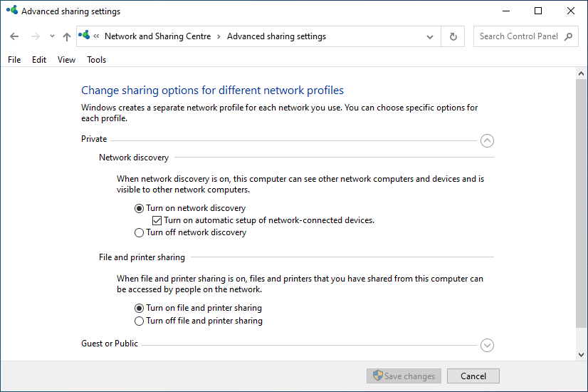Cancel the sharing settings changes
588x392 pixels.
coord(473,376)
